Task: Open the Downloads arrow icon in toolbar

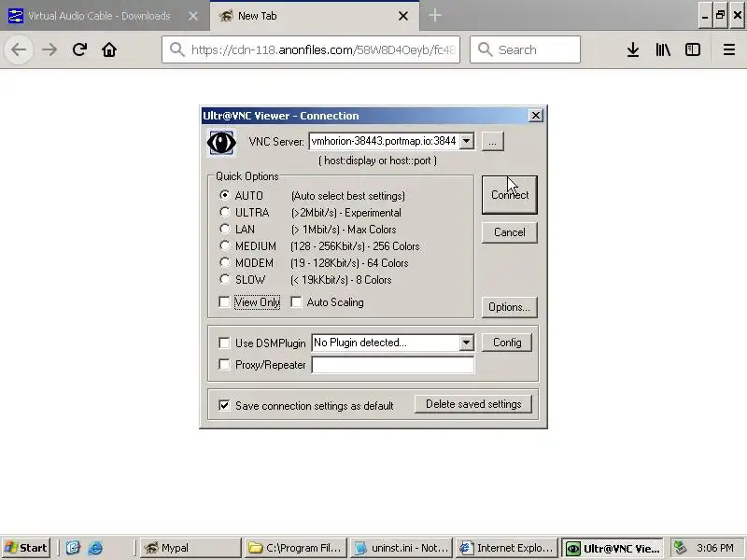Action: tap(633, 49)
